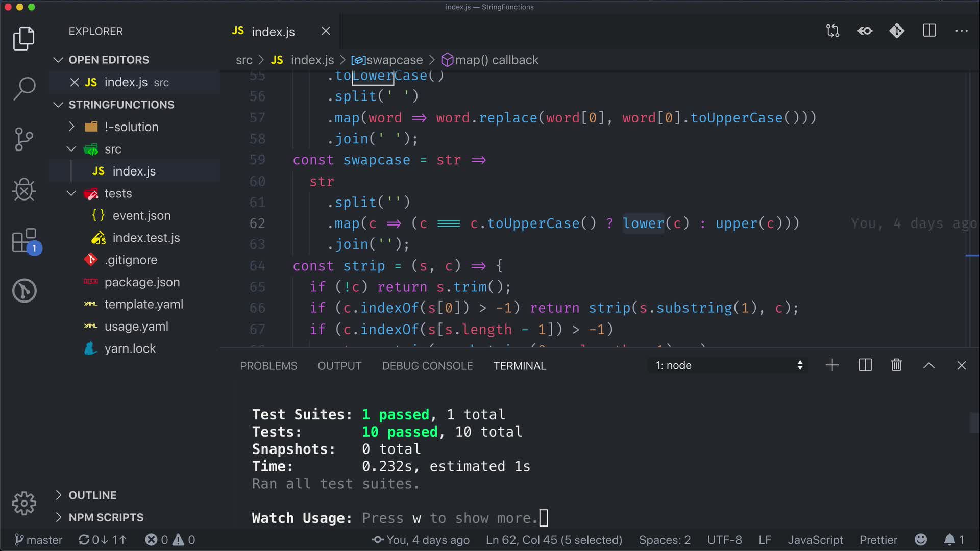Click the master branch in status bar
The height and width of the screenshot is (551, 980).
[38, 540]
